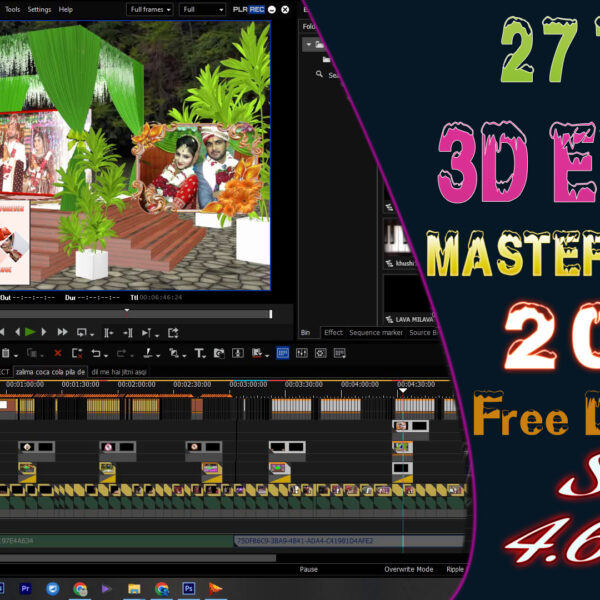
Task: Open Photoshop from the taskbar
Action: pos(187,589)
